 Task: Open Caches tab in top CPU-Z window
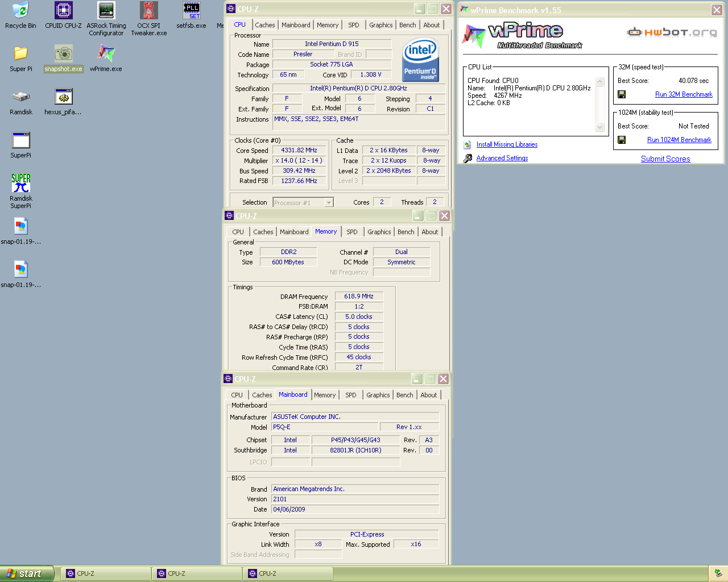tap(265, 25)
